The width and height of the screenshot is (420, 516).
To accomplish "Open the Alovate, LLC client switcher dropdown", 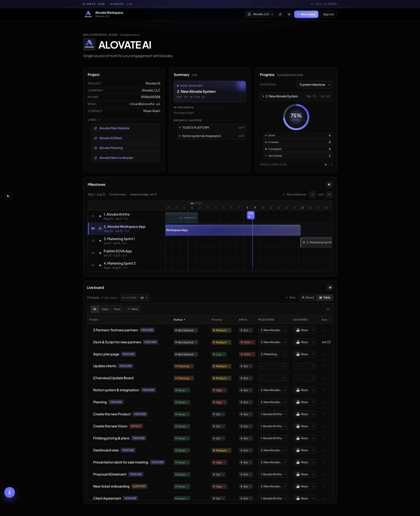I will tap(260, 14).
